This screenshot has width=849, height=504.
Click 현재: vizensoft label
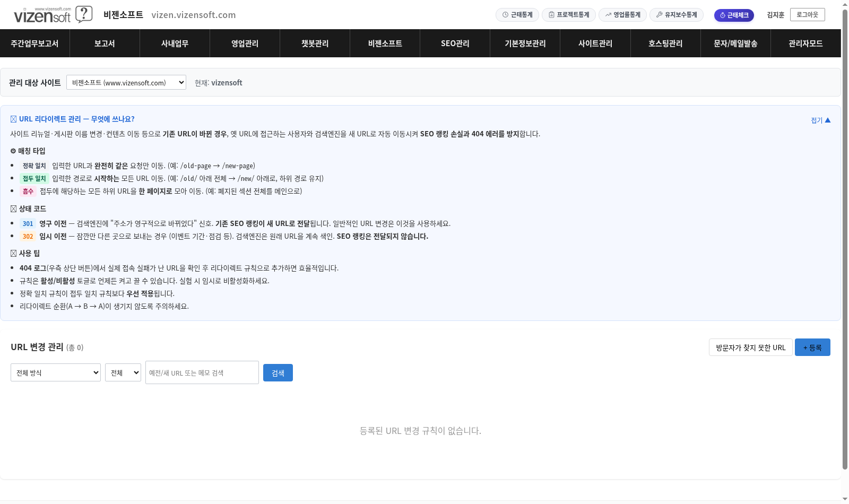[x=219, y=83]
